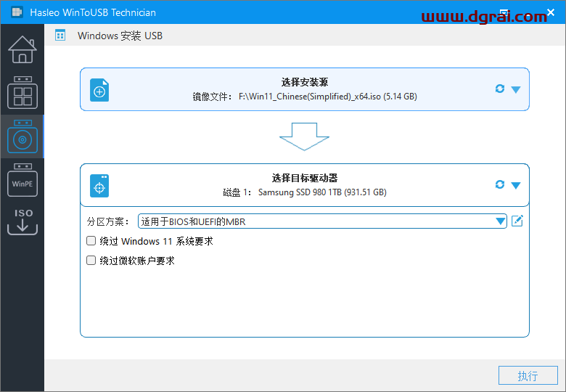Click the Windows 安装 USB title text
Screen dimensions: 566x392
pos(120,36)
